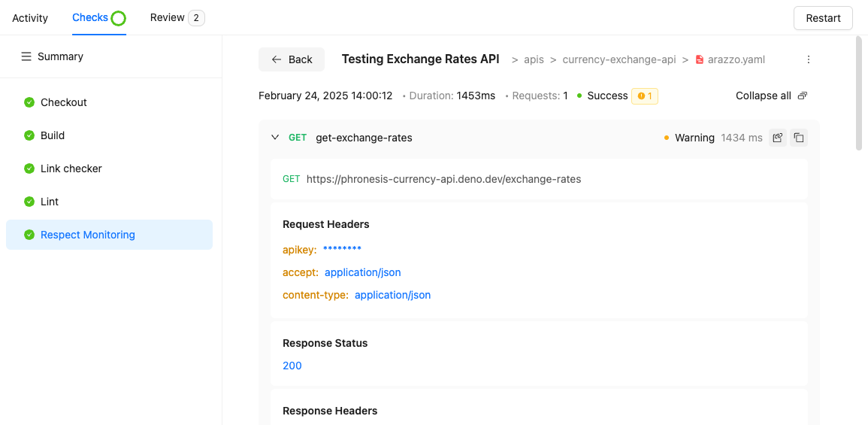
Task: Click the Duration 1453ms value
Action: 476,96
